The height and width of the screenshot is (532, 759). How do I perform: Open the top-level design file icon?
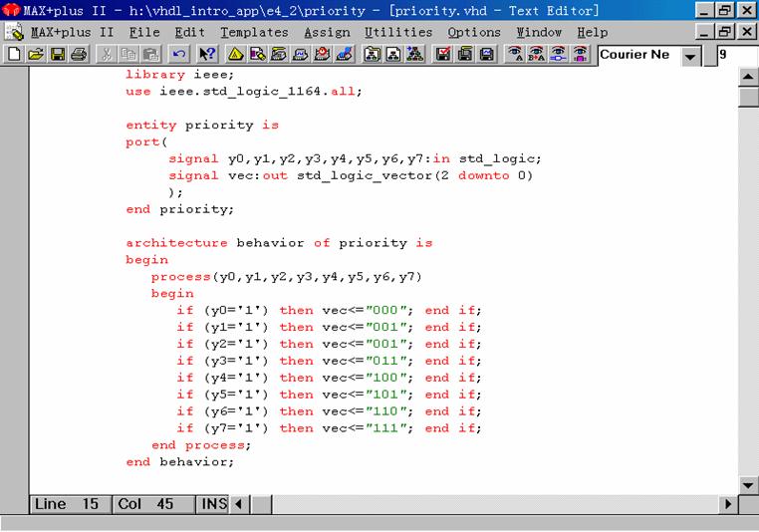[x=414, y=54]
